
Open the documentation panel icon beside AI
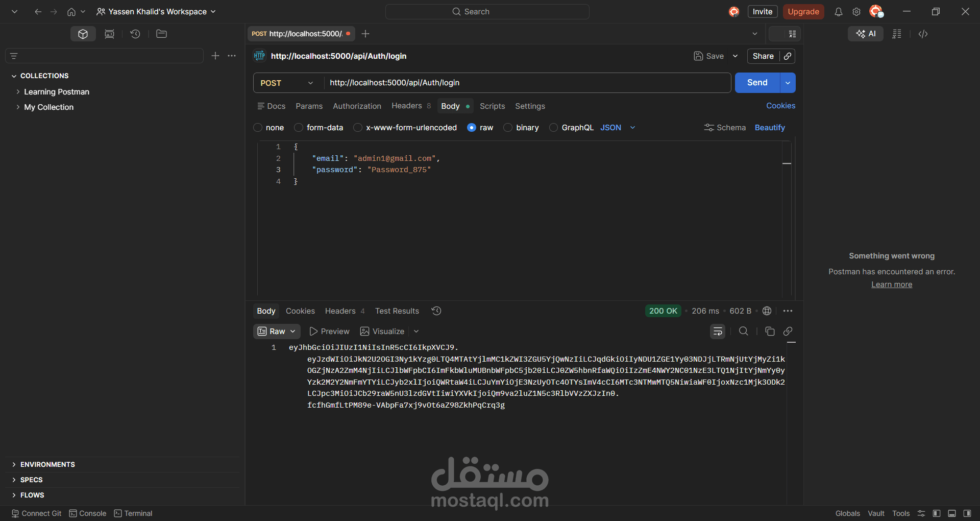click(x=897, y=34)
